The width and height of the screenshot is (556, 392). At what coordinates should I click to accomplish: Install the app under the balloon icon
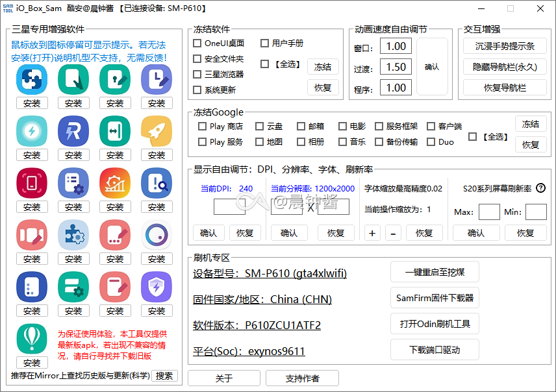(32, 363)
